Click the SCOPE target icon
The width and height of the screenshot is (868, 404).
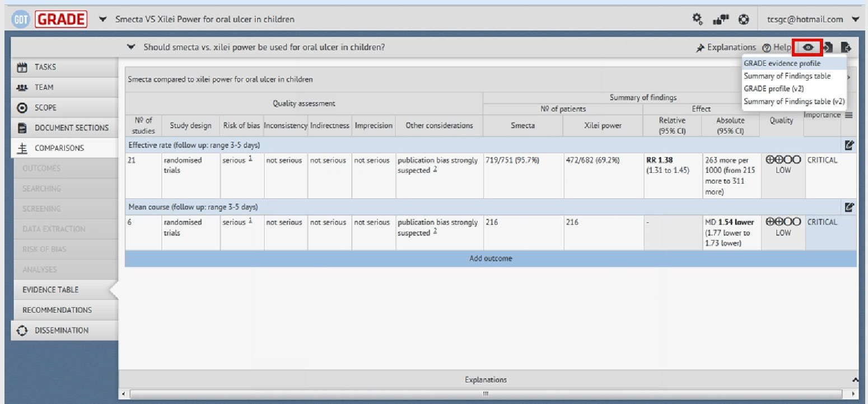click(x=22, y=107)
